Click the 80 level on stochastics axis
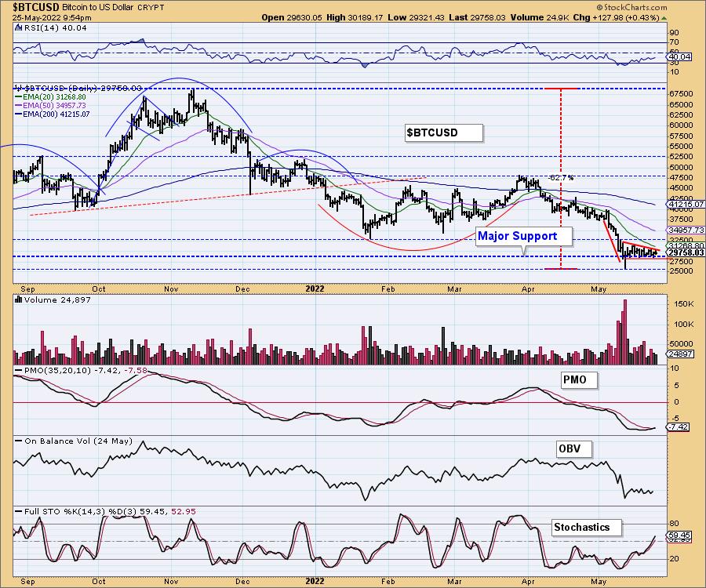 675,524
